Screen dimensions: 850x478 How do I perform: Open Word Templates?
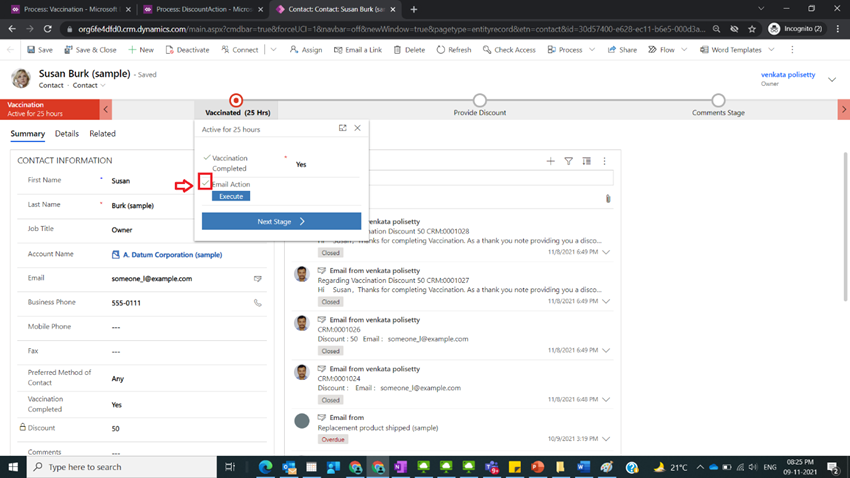pos(730,50)
